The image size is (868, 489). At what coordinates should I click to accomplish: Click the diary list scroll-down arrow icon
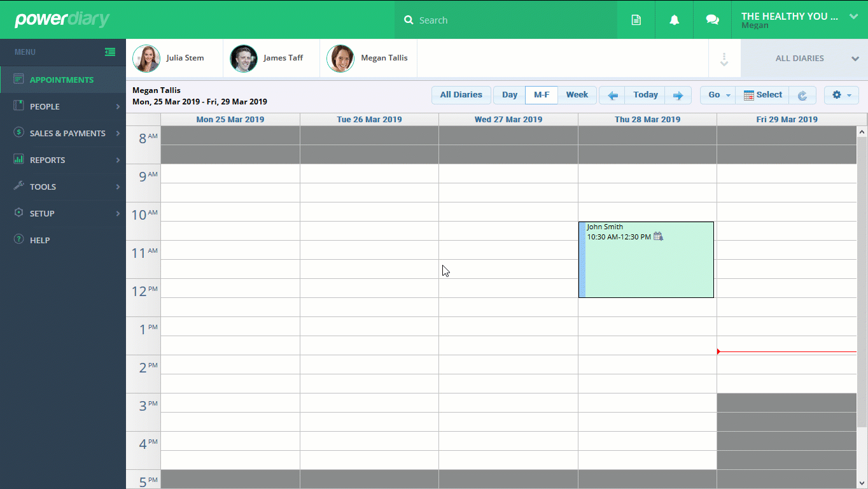724,59
